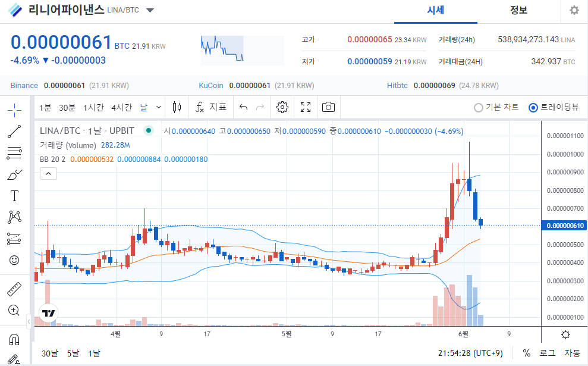This screenshot has height=366, width=588.
Task: Toggle the magnet snap mode
Action: pos(14,340)
